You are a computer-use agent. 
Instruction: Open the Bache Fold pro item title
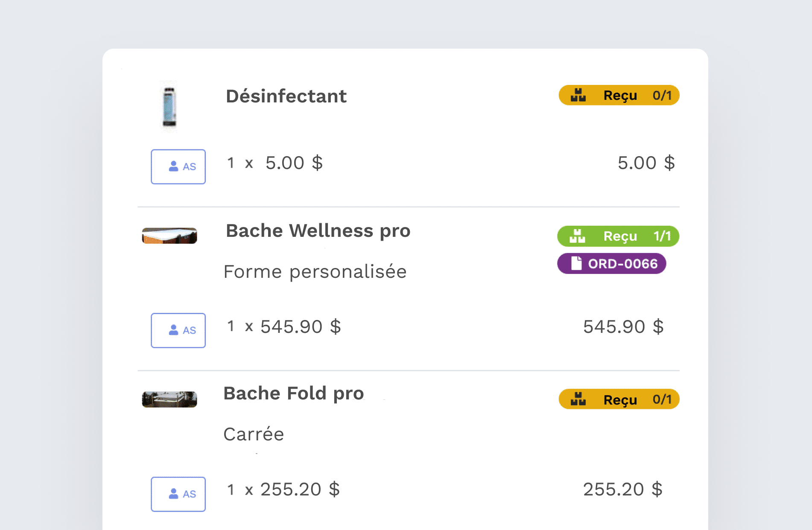(x=294, y=393)
